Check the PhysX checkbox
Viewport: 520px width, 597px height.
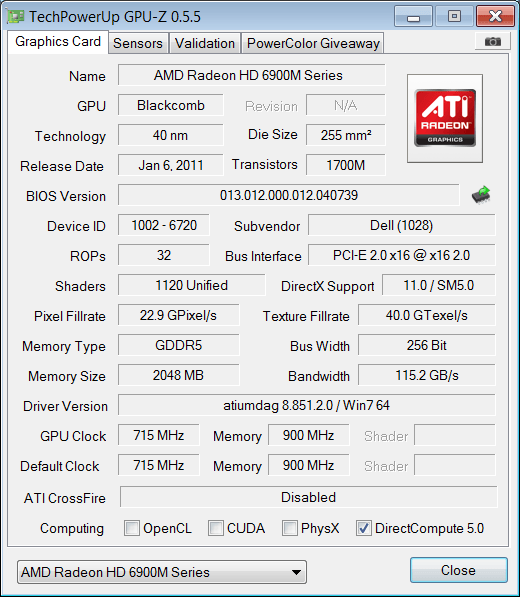coord(289,528)
